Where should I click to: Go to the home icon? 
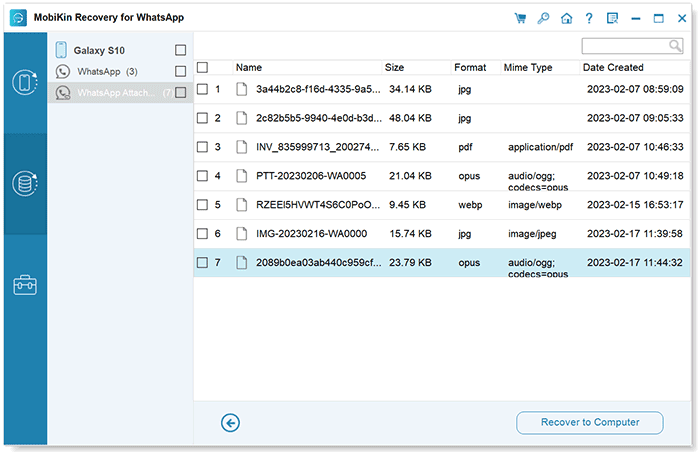pyautogui.click(x=567, y=18)
